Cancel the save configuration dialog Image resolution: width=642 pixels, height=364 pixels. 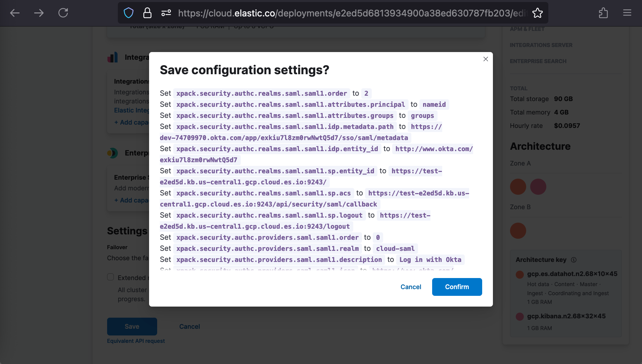(x=411, y=287)
